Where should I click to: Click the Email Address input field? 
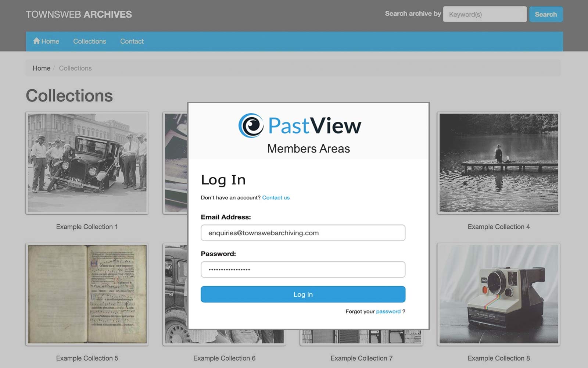tap(303, 233)
